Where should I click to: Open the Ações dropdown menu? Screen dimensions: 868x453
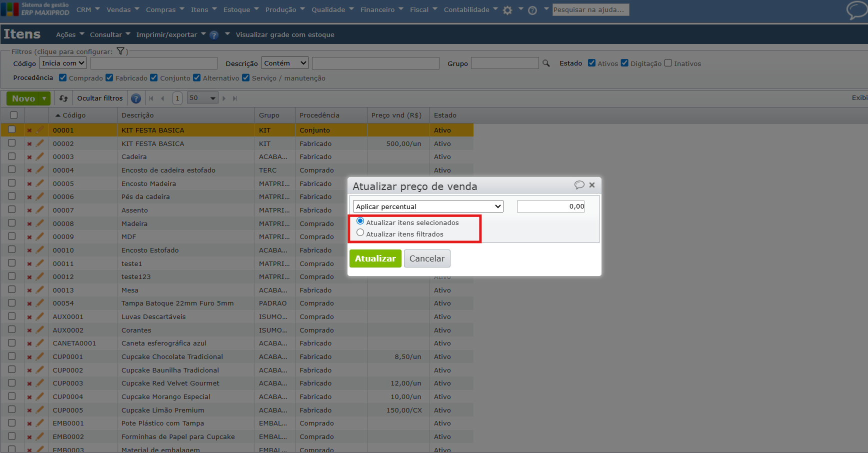(x=70, y=35)
